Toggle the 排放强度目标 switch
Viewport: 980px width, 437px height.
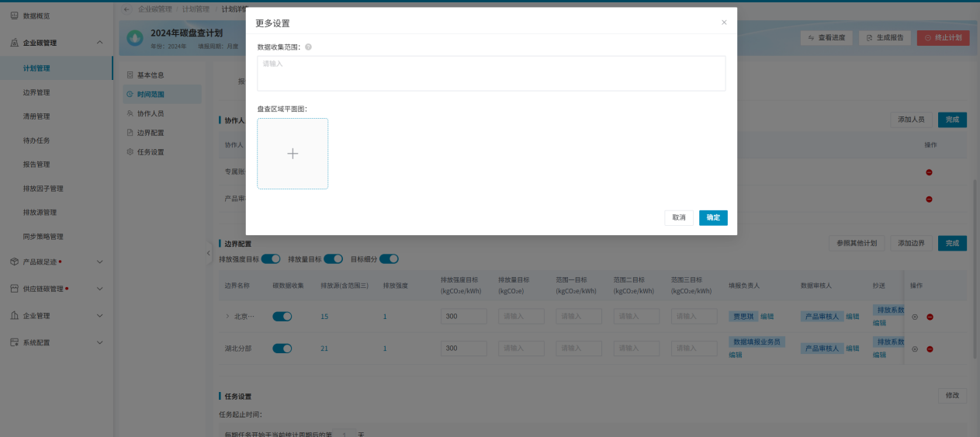pyautogui.click(x=271, y=258)
